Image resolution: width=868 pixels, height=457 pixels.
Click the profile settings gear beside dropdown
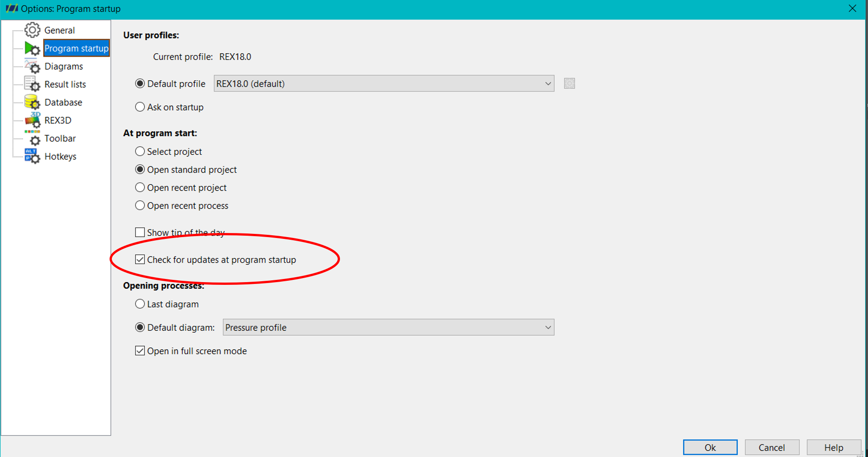(x=569, y=84)
